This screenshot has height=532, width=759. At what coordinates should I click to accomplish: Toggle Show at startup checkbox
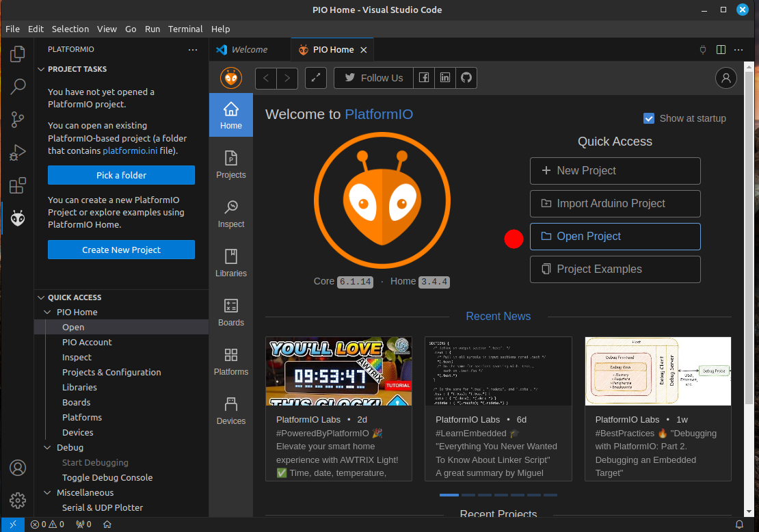pyautogui.click(x=649, y=118)
